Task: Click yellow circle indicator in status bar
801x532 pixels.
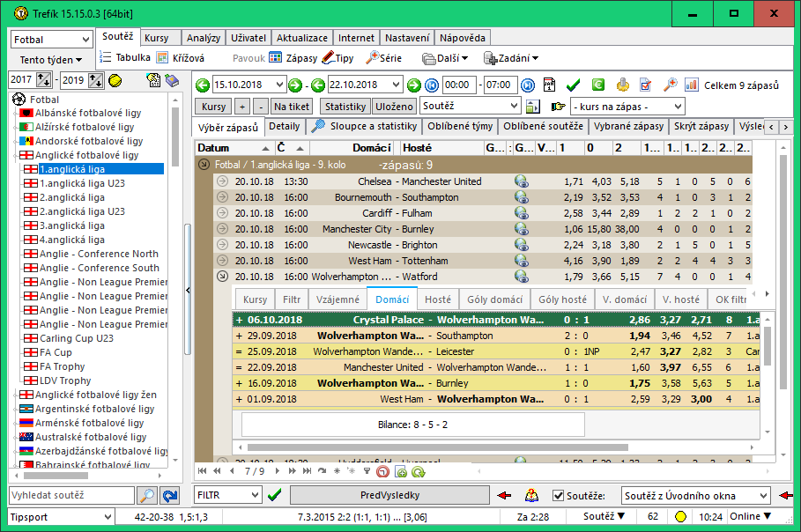Action: (680, 517)
